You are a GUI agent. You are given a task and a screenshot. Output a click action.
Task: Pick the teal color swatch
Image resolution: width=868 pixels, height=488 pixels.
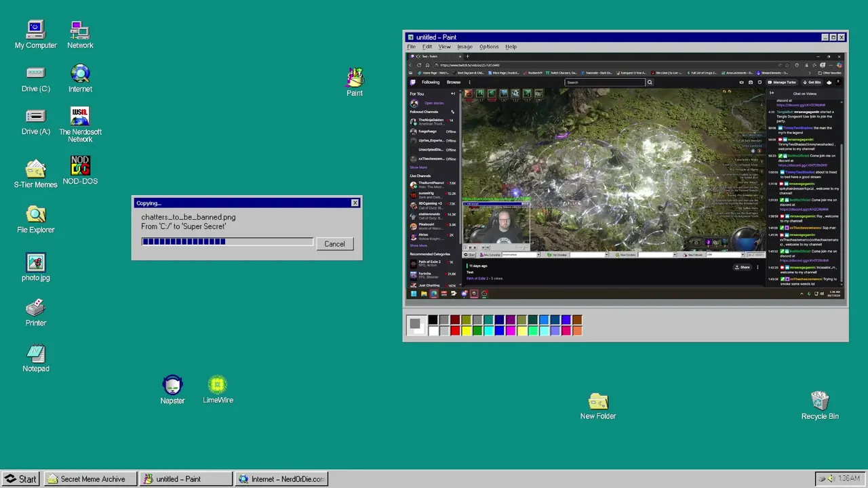(x=488, y=320)
